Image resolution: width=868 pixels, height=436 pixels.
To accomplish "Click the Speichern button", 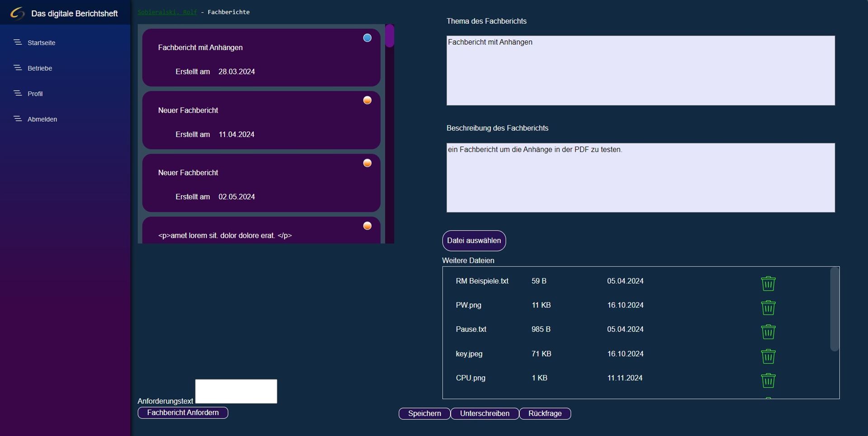I will click(425, 413).
